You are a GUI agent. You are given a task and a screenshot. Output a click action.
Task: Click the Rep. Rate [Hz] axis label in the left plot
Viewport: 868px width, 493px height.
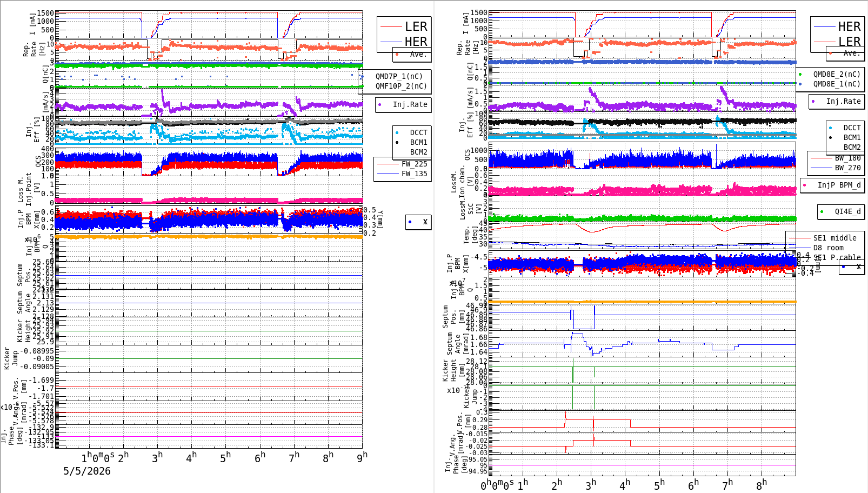pos(34,50)
